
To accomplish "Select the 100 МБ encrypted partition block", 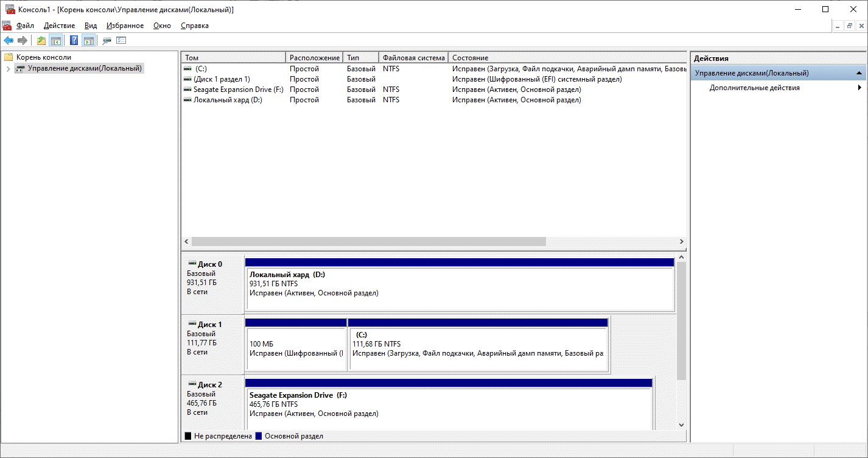I will click(x=295, y=345).
